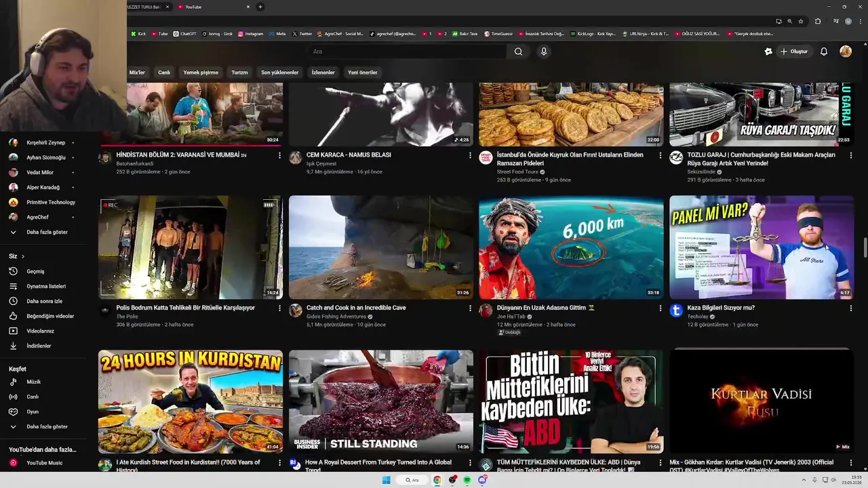Open more options for CEM KARACA video
Viewport: 868px width, 488px height.
tap(470, 155)
